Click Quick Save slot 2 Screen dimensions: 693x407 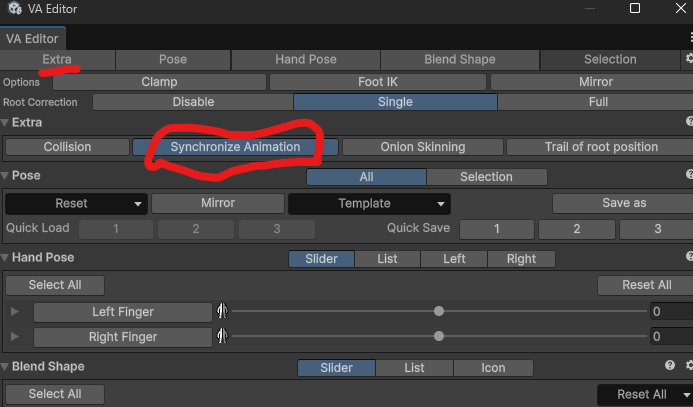(x=577, y=229)
